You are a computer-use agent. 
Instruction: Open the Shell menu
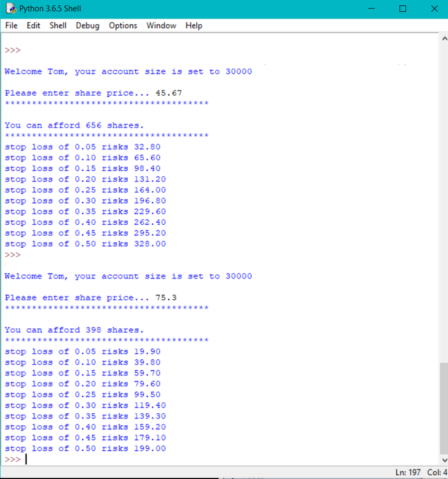click(x=58, y=26)
